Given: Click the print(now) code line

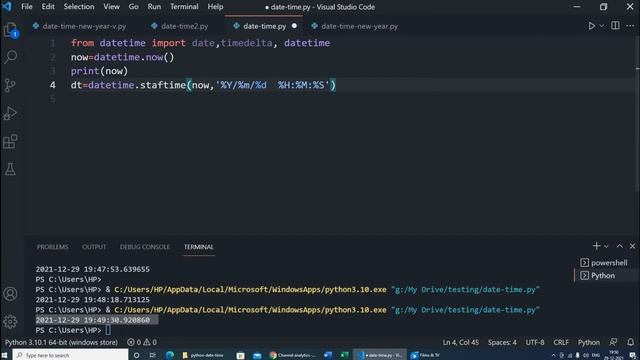Looking at the screenshot, I should pyautogui.click(x=99, y=71).
